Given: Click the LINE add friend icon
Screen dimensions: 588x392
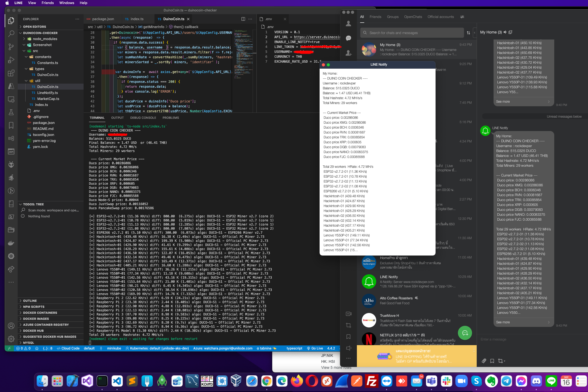Looking at the screenshot, I should (348, 53).
